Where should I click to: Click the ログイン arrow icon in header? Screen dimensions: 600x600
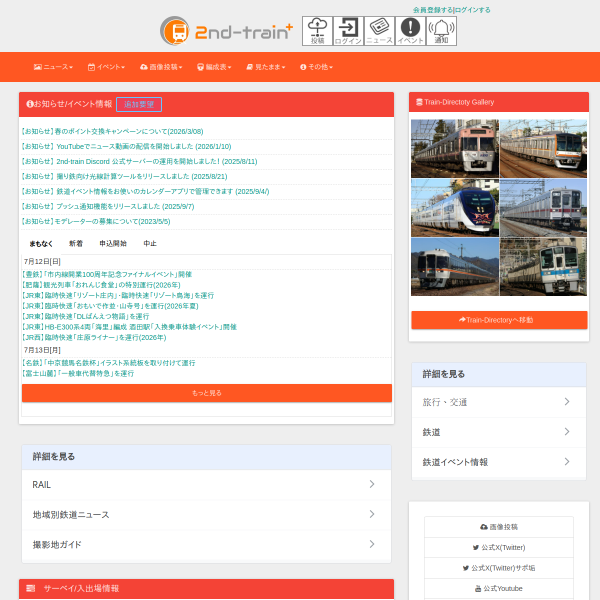coord(348,31)
